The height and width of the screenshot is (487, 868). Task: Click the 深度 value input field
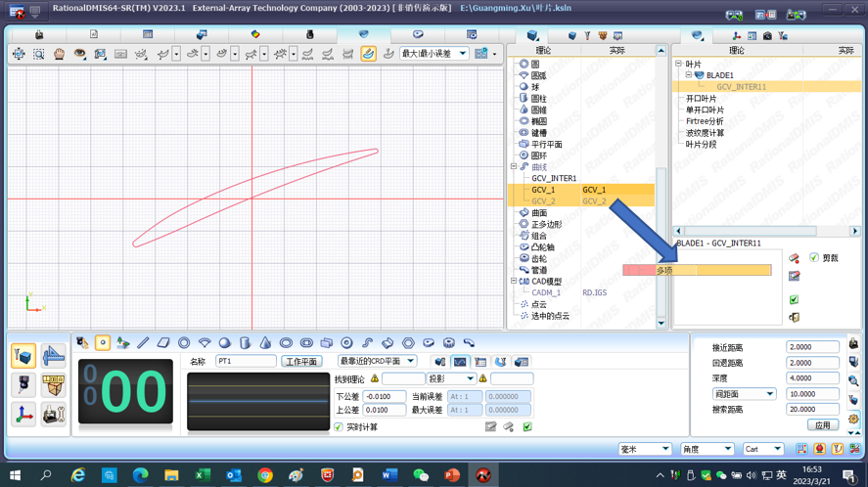coord(812,378)
